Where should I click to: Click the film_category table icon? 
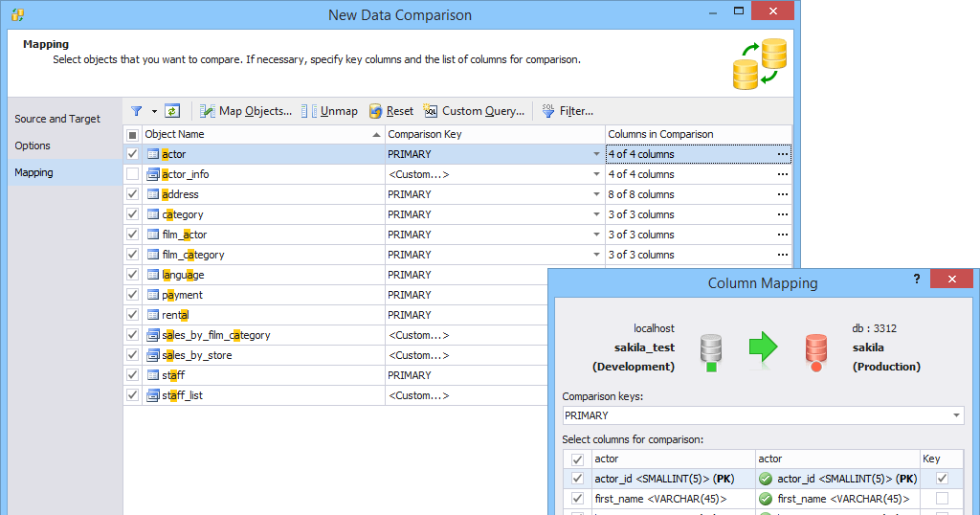pos(153,255)
